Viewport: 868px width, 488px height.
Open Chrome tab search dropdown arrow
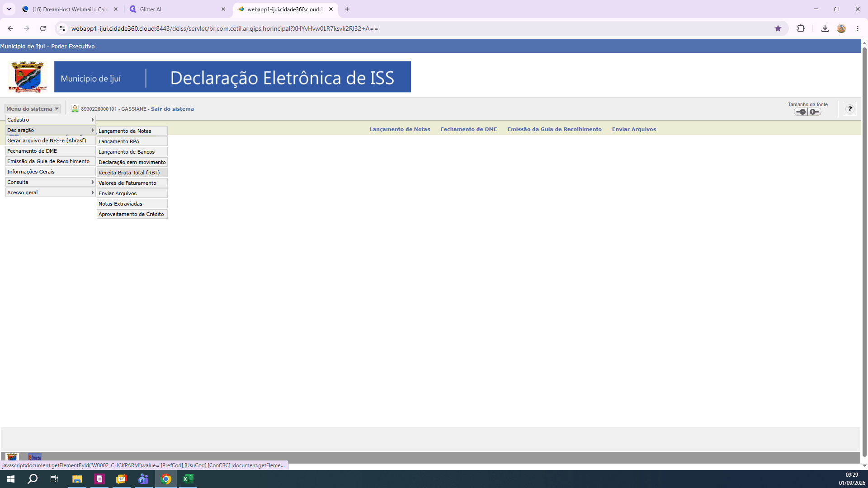pos(9,9)
